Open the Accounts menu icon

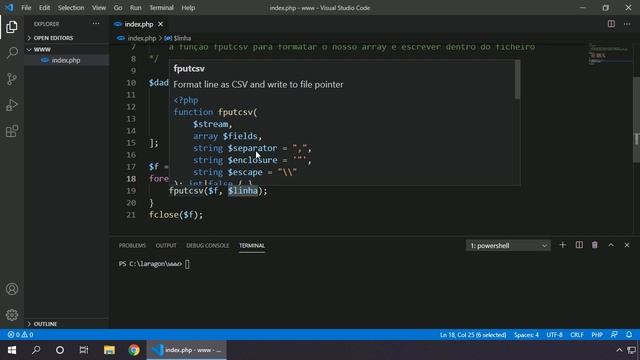[x=12, y=289]
